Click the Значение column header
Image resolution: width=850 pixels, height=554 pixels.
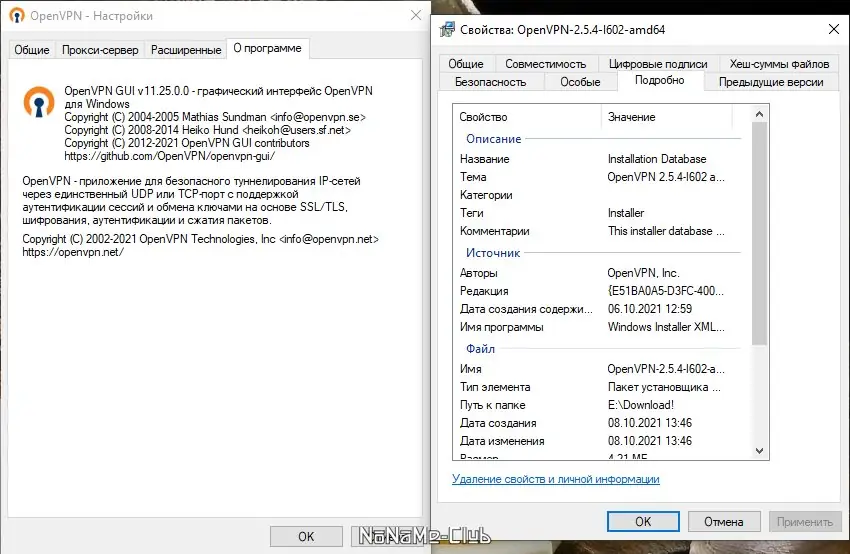(x=667, y=117)
